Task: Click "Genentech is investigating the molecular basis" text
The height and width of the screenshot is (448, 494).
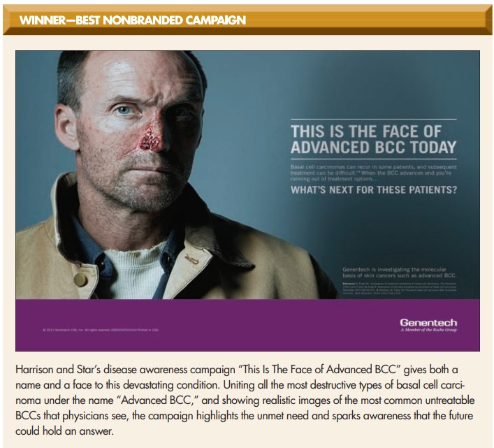Action: pyautogui.click(x=399, y=272)
